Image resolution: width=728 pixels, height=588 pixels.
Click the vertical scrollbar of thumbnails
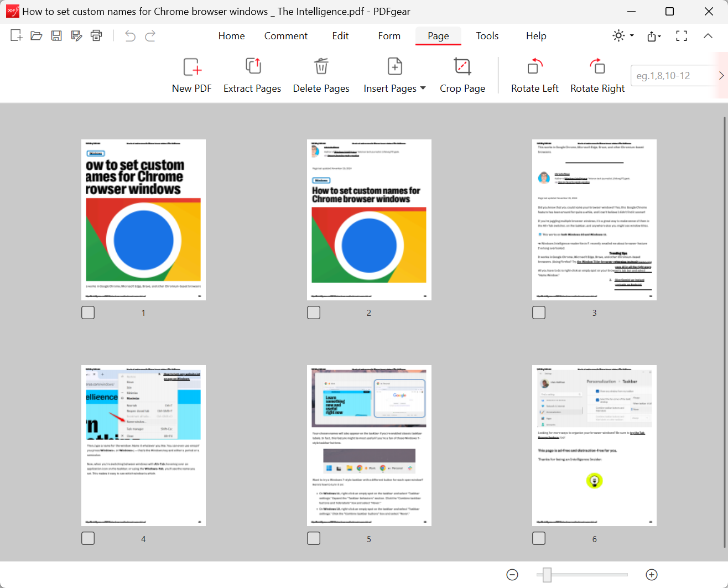click(724, 332)
